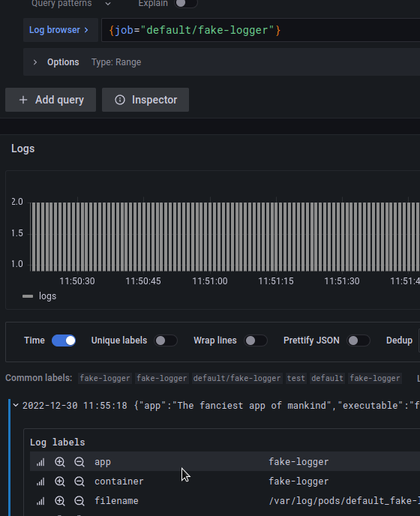Click the fake-logger value of app

(x=298, y=462)
